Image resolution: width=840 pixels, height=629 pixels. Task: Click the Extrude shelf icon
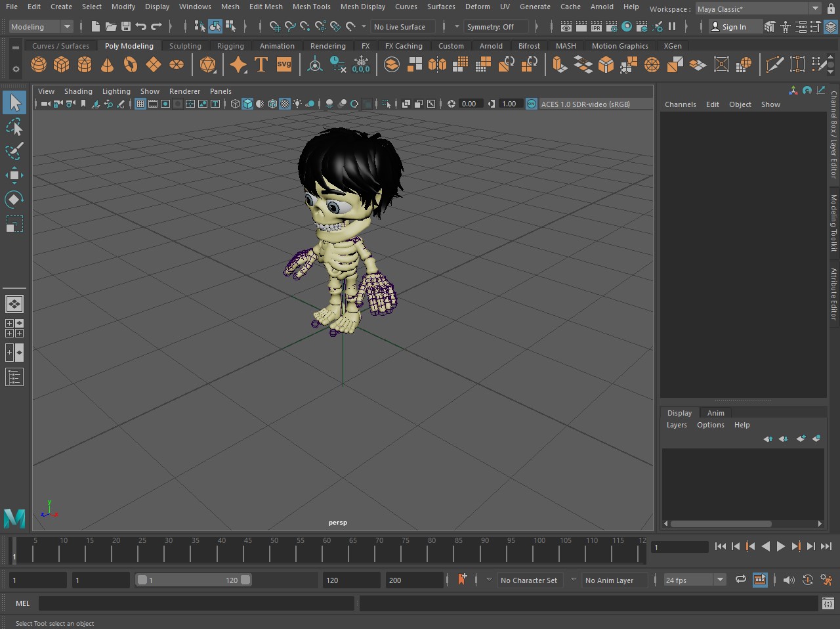pos(559,64)
